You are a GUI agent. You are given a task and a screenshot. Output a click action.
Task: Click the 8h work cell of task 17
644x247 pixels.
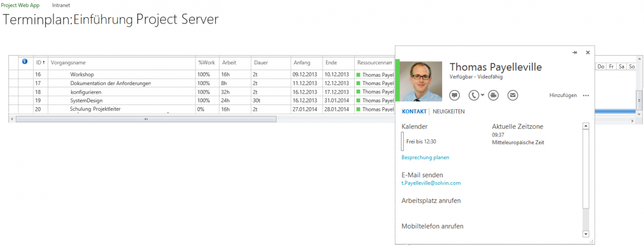235,83
